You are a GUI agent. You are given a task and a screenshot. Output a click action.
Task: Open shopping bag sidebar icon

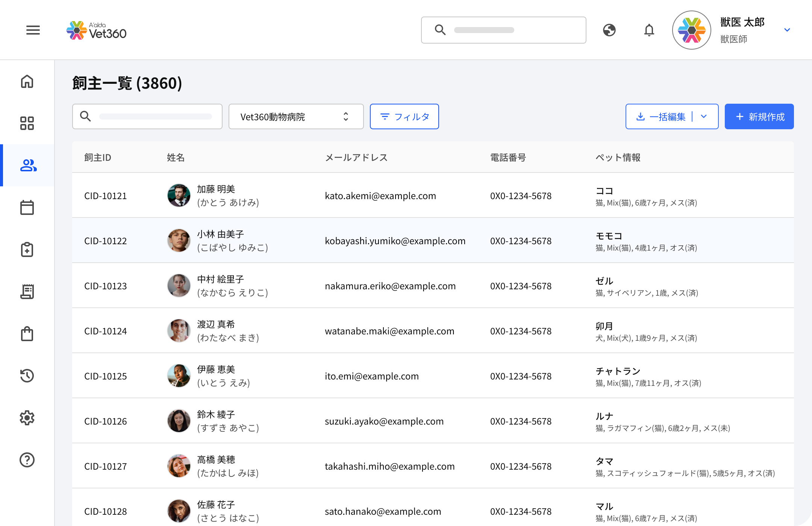(x=27, y=334)
